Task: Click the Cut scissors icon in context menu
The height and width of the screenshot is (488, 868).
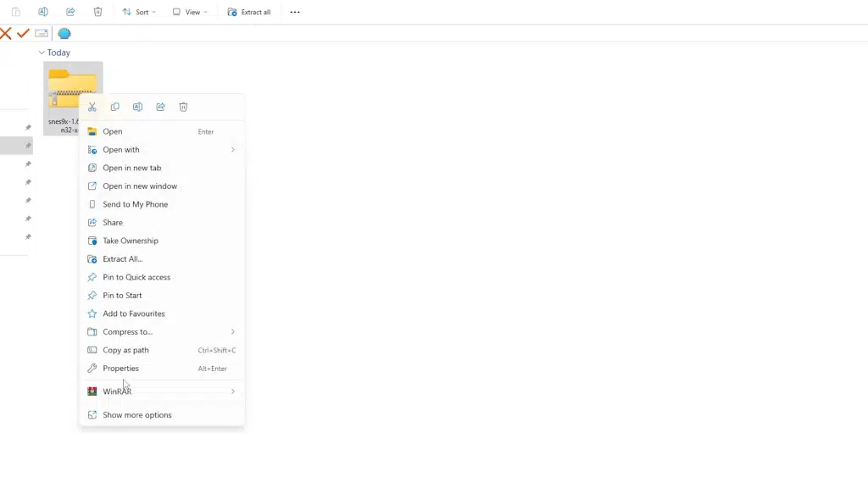Action: 92,107
